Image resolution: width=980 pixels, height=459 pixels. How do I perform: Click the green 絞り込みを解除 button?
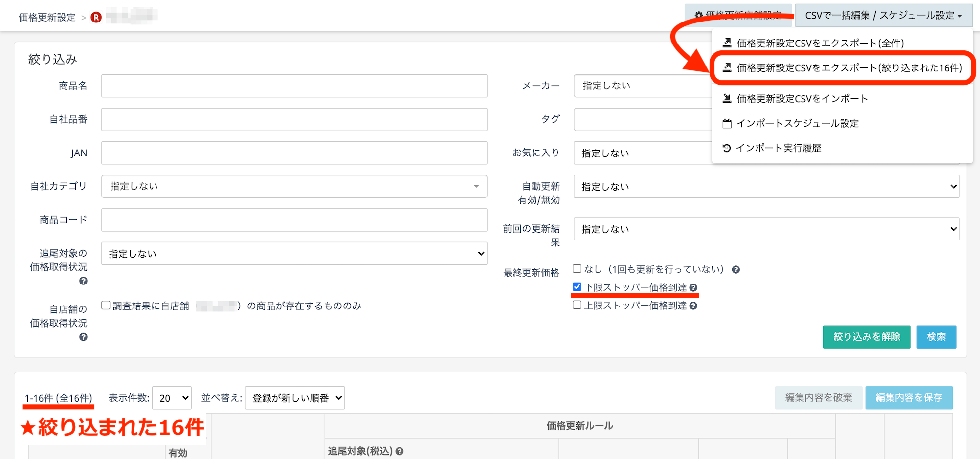click(866, 337)
